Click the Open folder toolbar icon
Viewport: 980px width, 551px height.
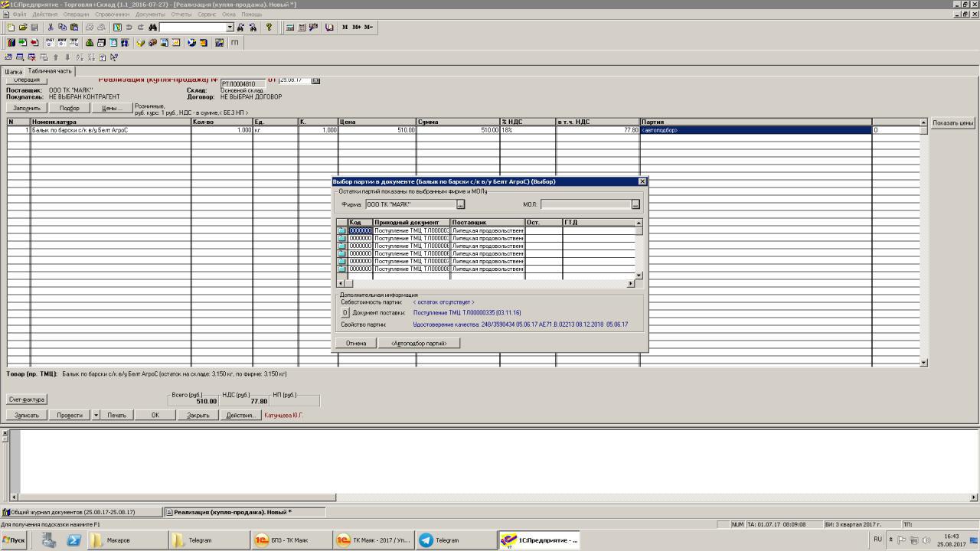pos(23,28)
